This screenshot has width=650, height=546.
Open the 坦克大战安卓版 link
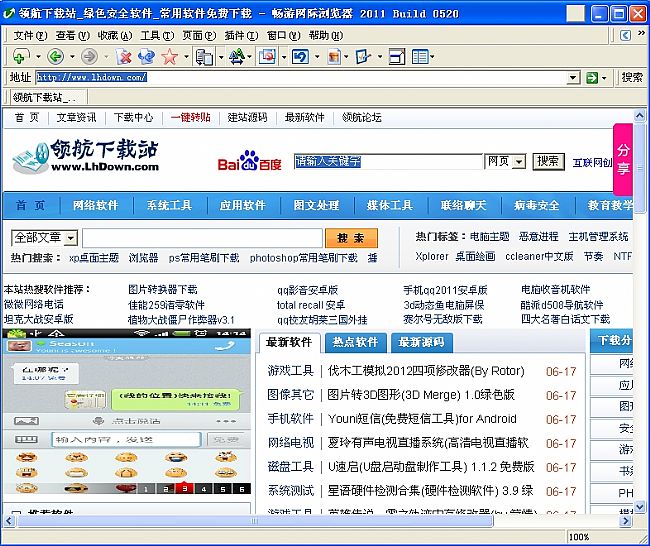coord(39,319)
